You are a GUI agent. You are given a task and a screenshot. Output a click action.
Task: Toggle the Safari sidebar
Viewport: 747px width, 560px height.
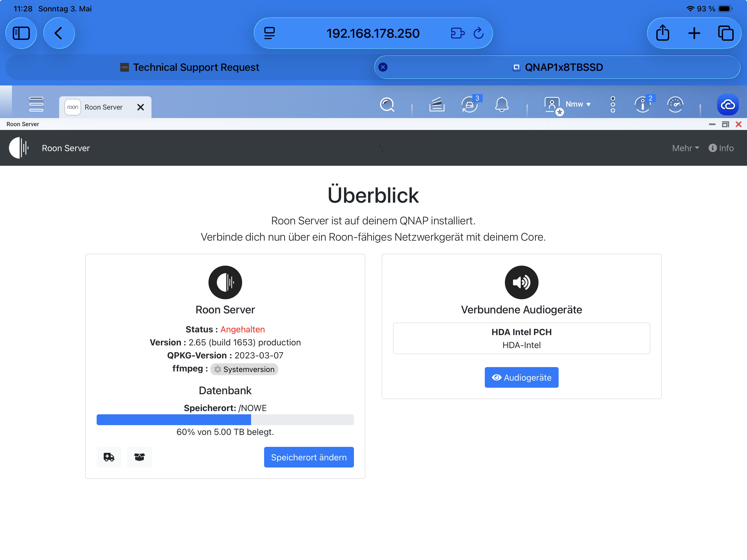[x=21, y=33]
